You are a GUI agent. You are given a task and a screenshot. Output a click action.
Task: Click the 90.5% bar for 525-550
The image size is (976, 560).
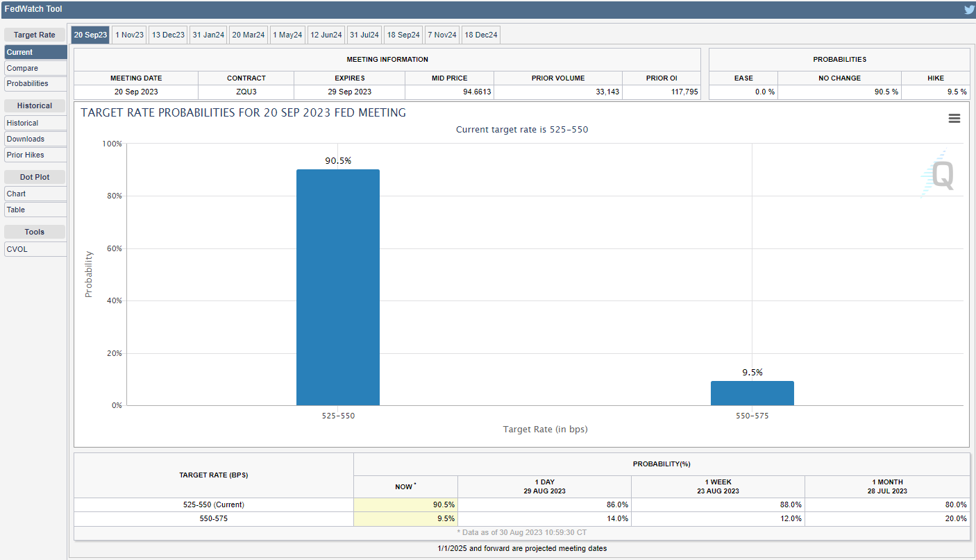pos(338,287)
